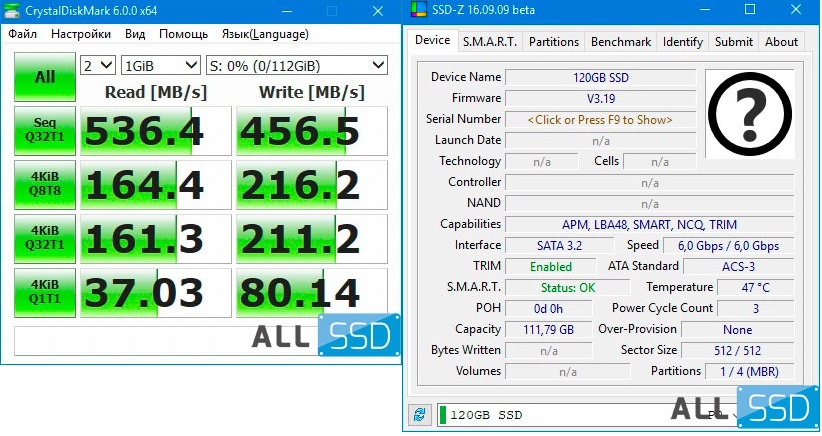Run the Seq Q32T1 test
This screenshot has width=822, height=436.
pyautogui.click(x=45, y=130)
